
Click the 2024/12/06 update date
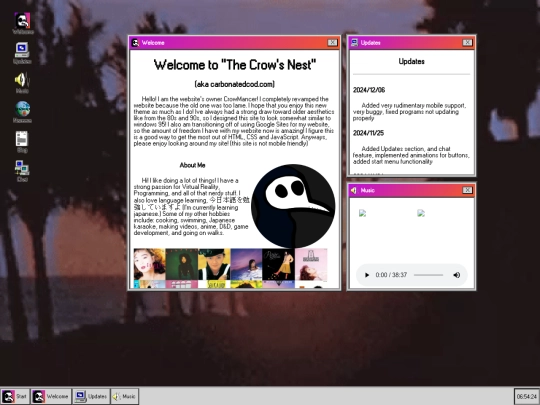[x=369, y=90]
